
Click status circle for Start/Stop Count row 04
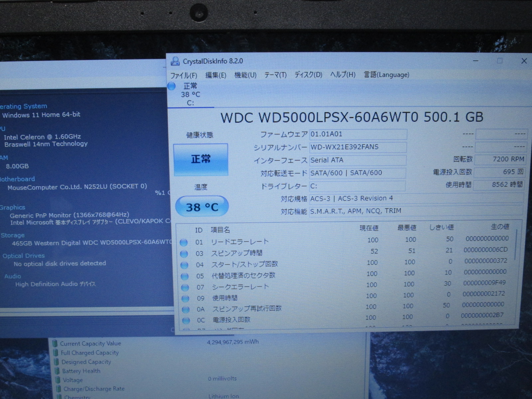(x=184, y=265)
